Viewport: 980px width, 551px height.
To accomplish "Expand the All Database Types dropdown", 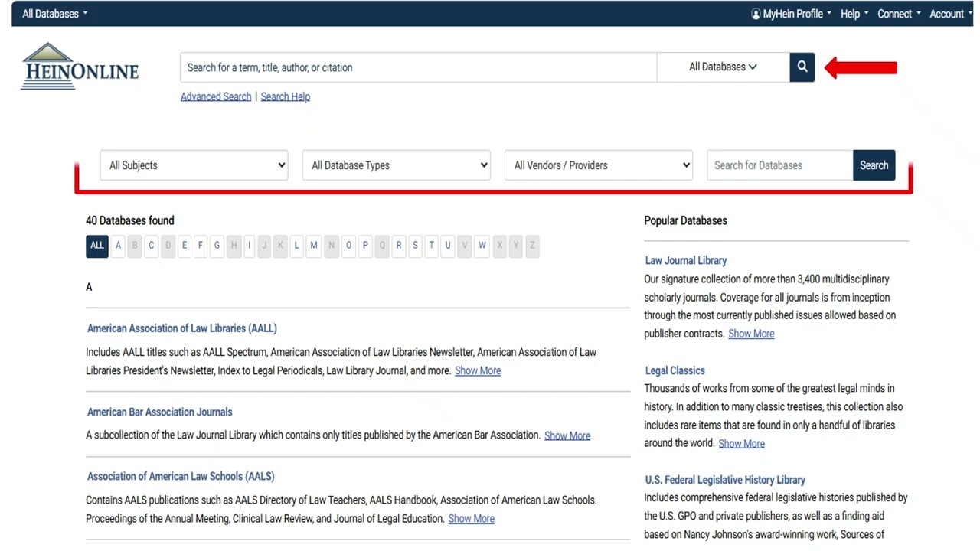I will coord(397,165).
